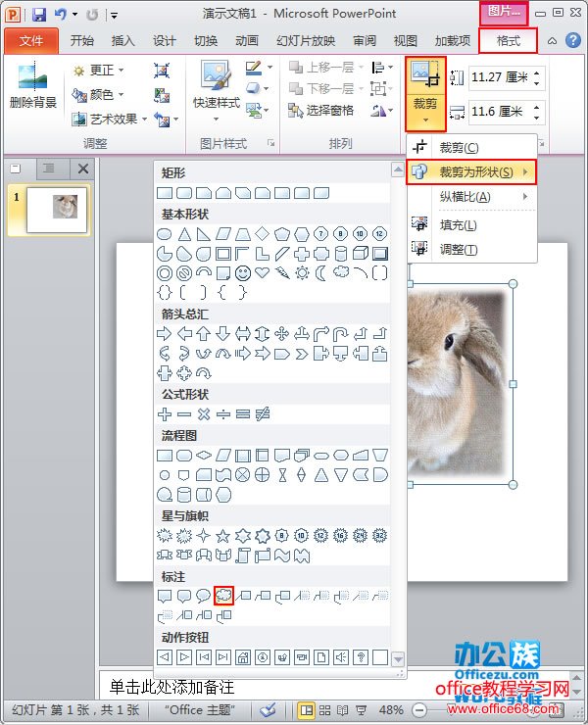Choose 填充(L) fill menu item
The image size is (588, 725).
point(471,224)
